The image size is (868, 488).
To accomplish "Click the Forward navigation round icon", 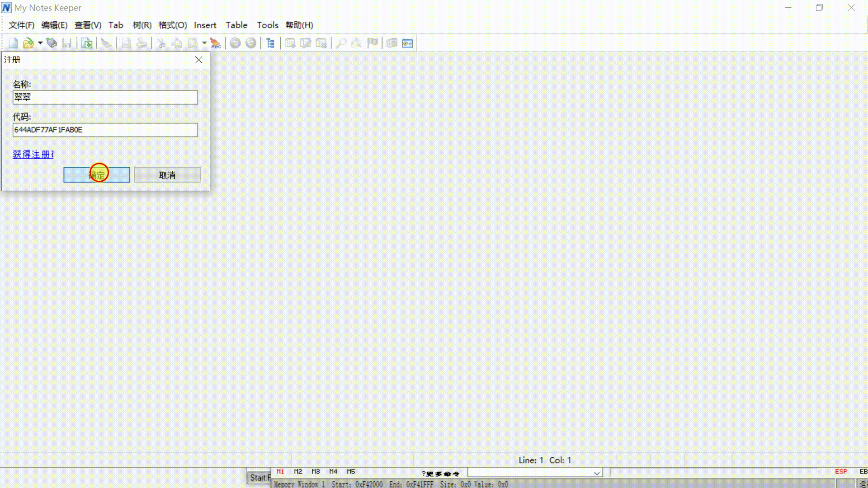I will (251, 43).
